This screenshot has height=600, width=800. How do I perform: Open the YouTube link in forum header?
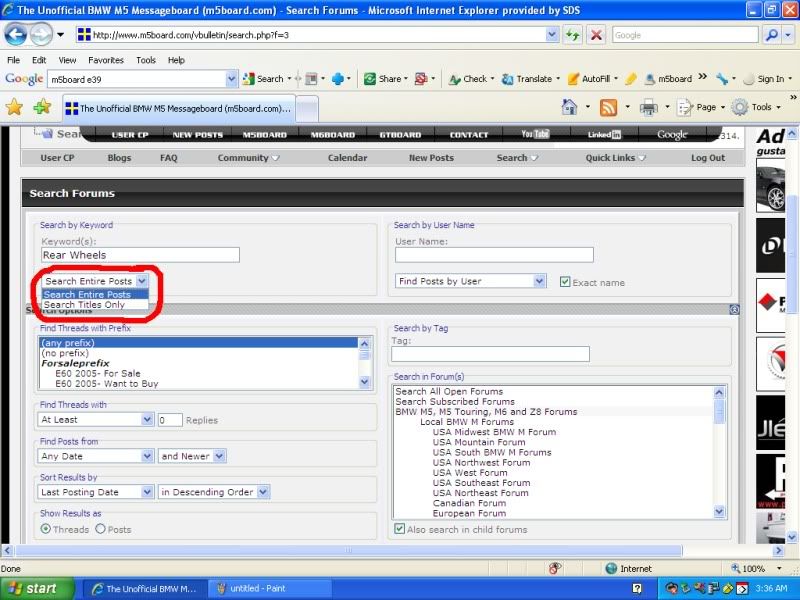point(535,134)
